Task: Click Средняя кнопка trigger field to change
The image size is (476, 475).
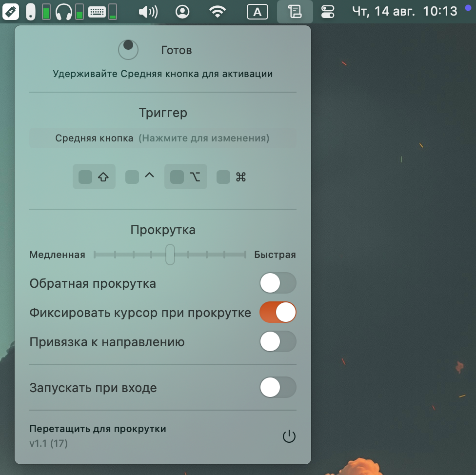Action: tap(162, 139)
